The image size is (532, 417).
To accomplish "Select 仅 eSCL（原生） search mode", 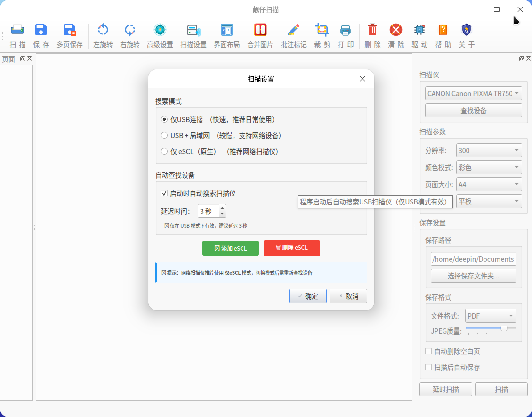I will (164, 151).
